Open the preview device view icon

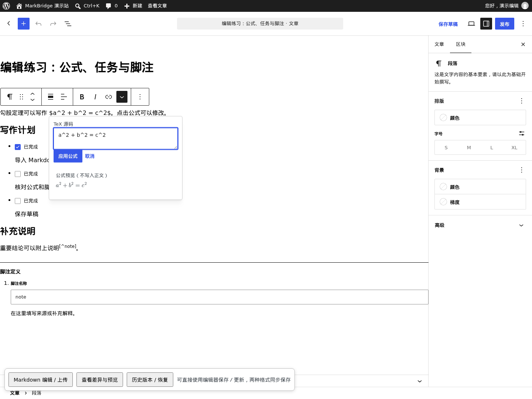pos(471,24)
